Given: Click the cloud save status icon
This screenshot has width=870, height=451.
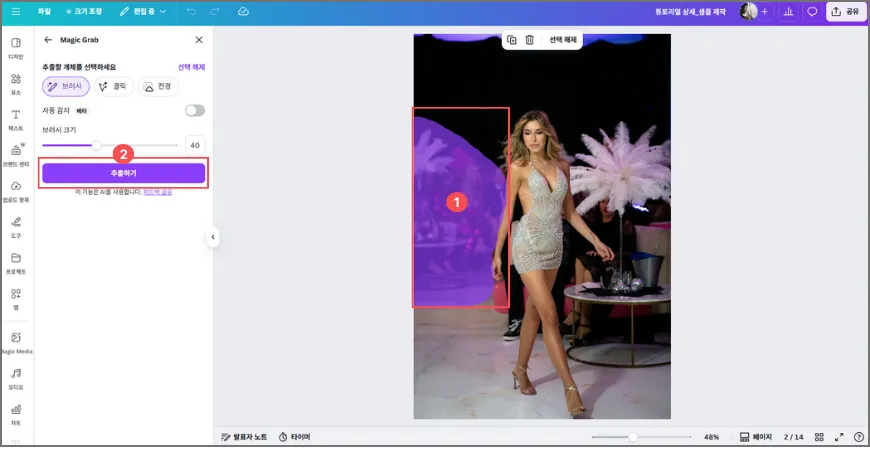Looking at the screenshot, I should pos(243,12).
